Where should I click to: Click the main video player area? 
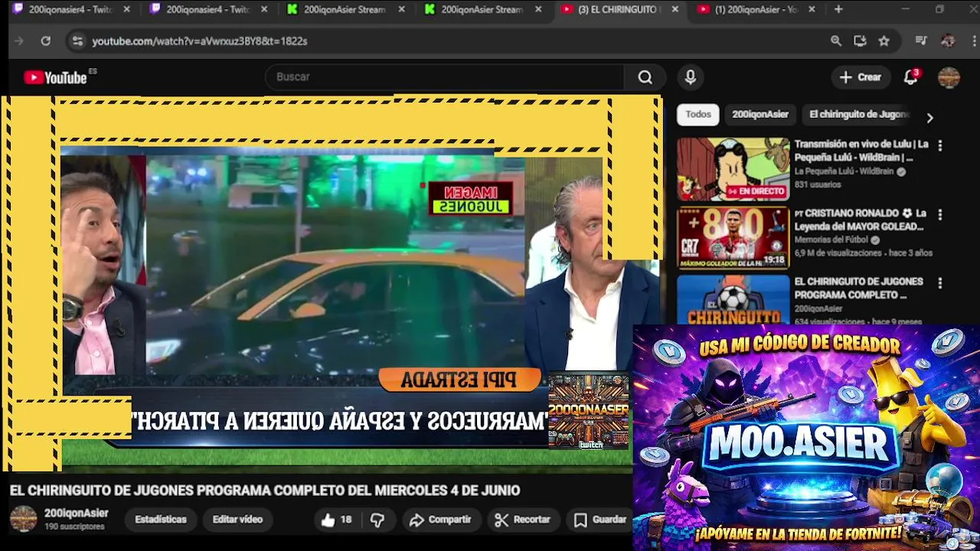(331, 283)
